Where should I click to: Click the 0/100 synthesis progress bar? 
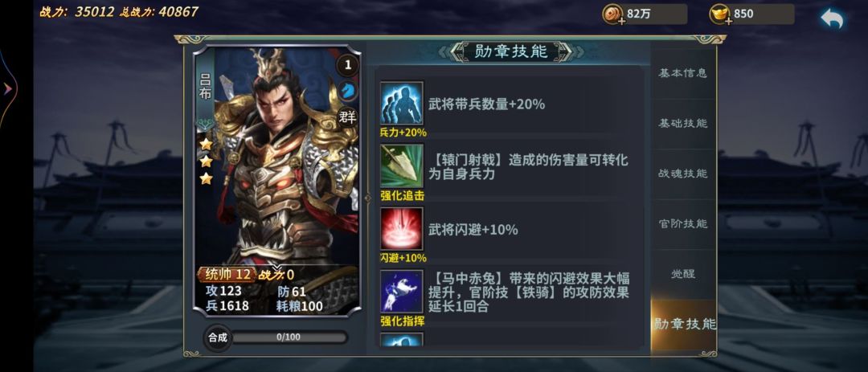(x=289, y=337)
